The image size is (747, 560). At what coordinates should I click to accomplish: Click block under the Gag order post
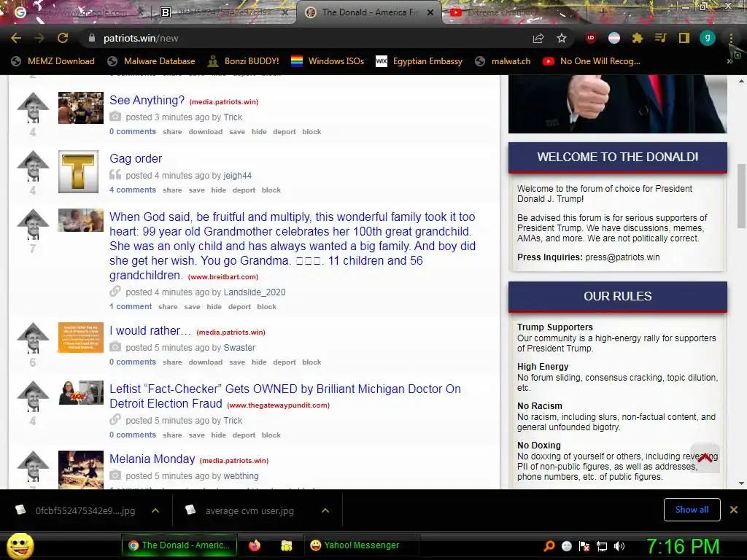pyautogui.click(x=271, y=190)
